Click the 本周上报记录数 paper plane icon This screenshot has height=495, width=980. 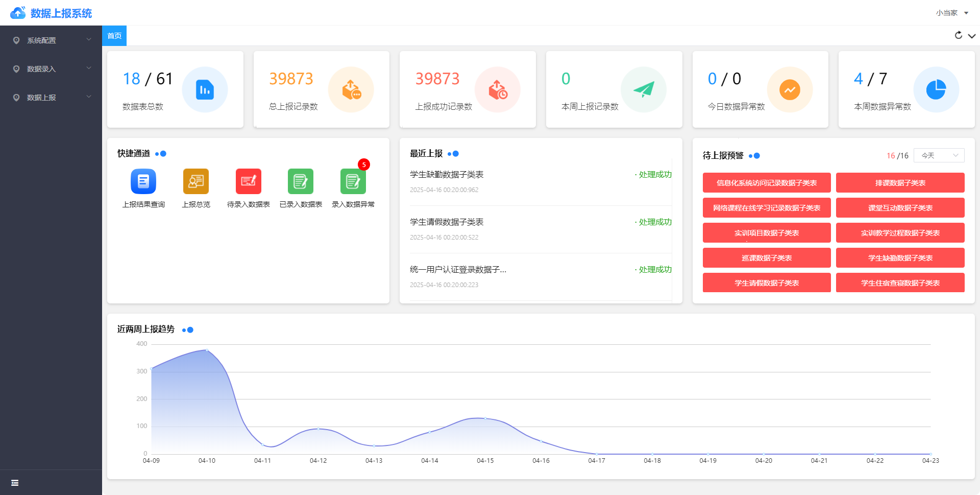644,89
